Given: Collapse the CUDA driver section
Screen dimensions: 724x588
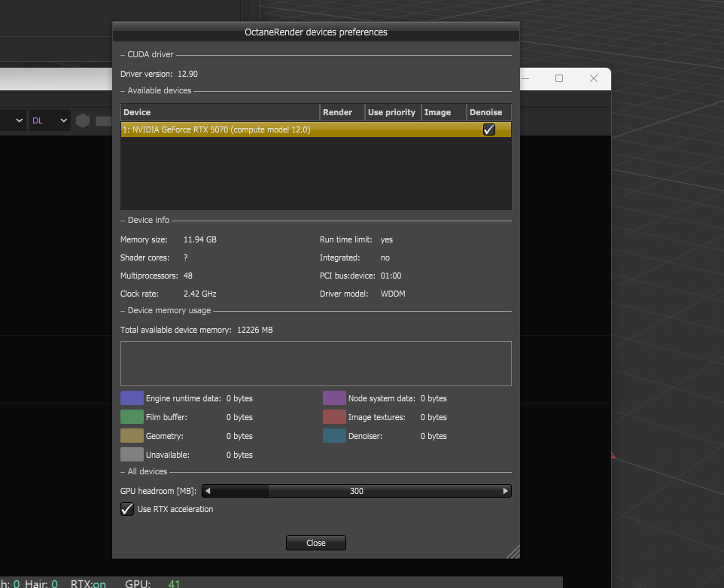Looking at the screenshot, I should pyautogui.click(x=123, y=54).
